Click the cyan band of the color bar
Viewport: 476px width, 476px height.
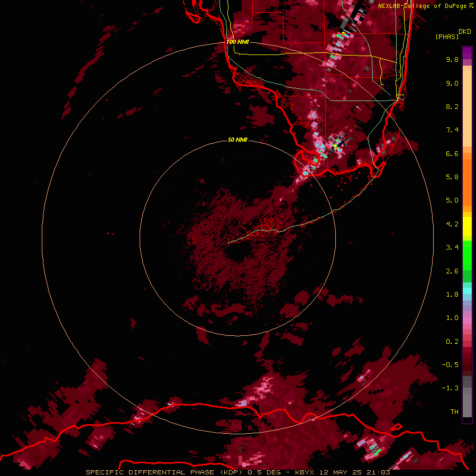[x=467, y=290]
